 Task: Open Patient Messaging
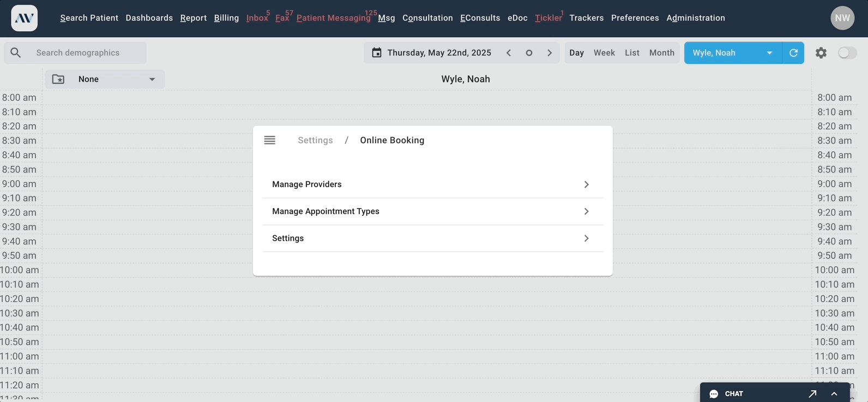[x=334, y=18]
